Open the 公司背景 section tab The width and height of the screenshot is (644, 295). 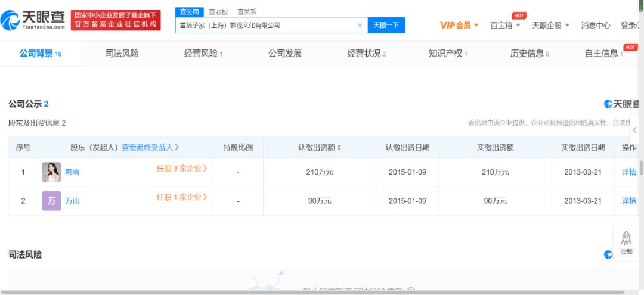41,53
